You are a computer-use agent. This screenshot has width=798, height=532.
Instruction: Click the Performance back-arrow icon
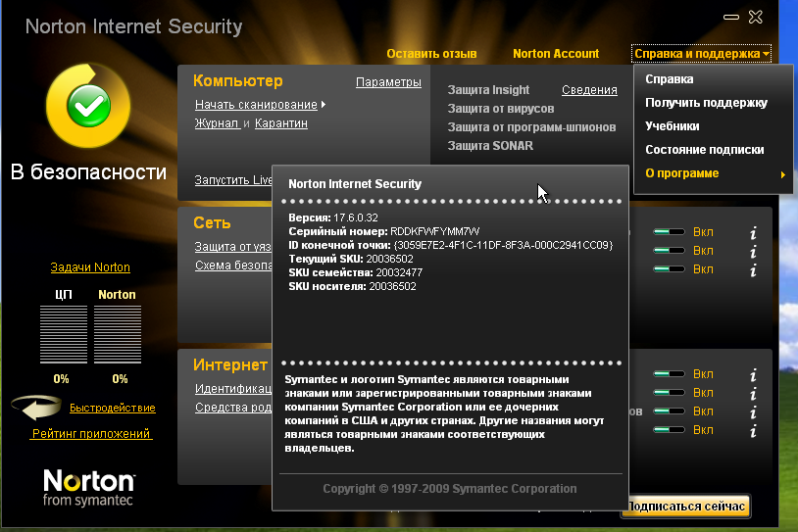[36, 408]
